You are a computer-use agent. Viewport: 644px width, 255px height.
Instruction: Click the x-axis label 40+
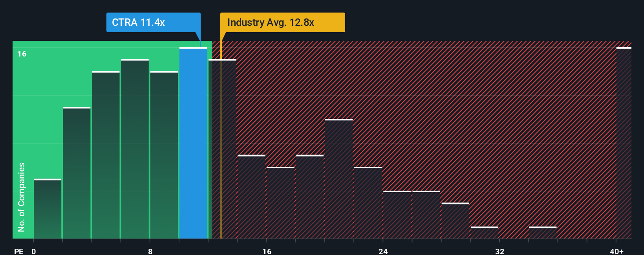coord(617,251)
